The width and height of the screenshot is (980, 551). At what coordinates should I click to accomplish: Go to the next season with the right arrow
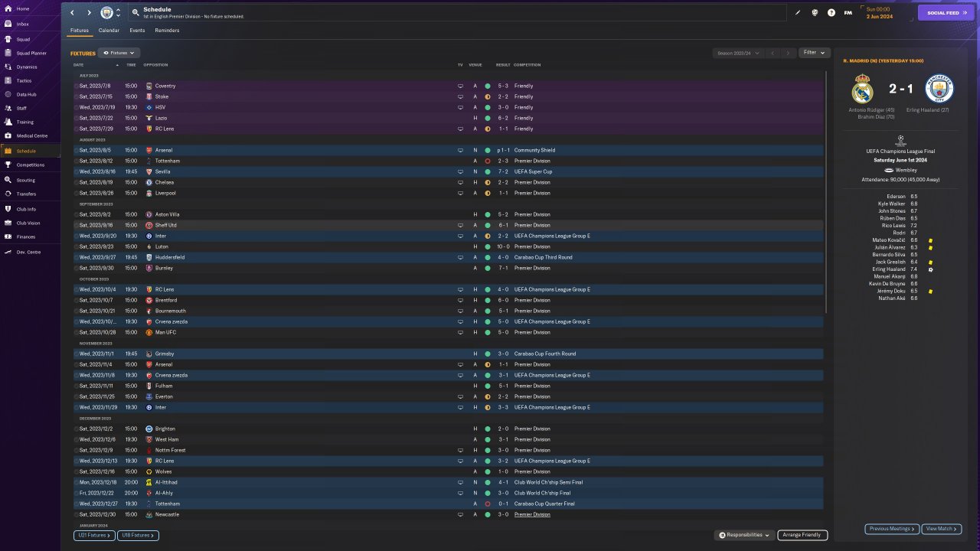788,53
